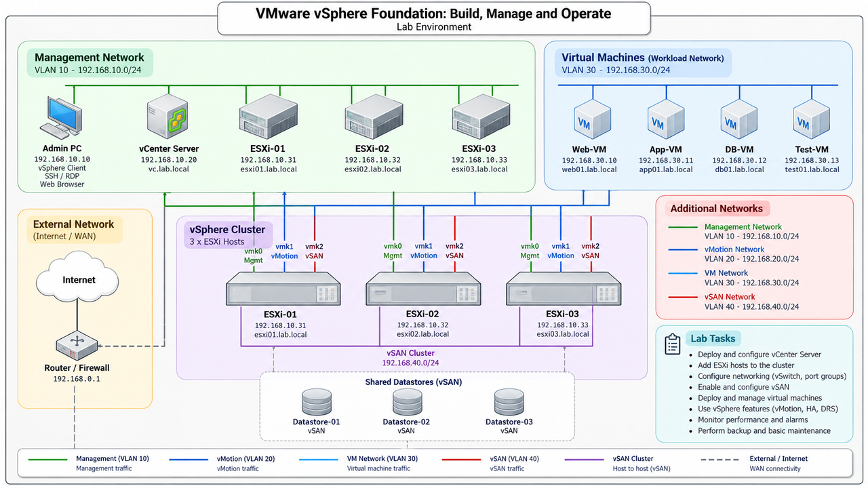Click the 'Additional Networks' heading
Image resolution: width=868 pixels, height=488 pixels.
tap(717, 209)
